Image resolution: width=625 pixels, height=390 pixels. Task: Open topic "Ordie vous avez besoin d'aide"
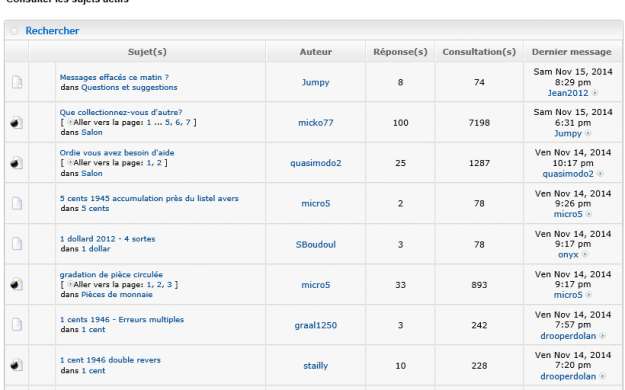pyautogui.click(x=117, y=152)
